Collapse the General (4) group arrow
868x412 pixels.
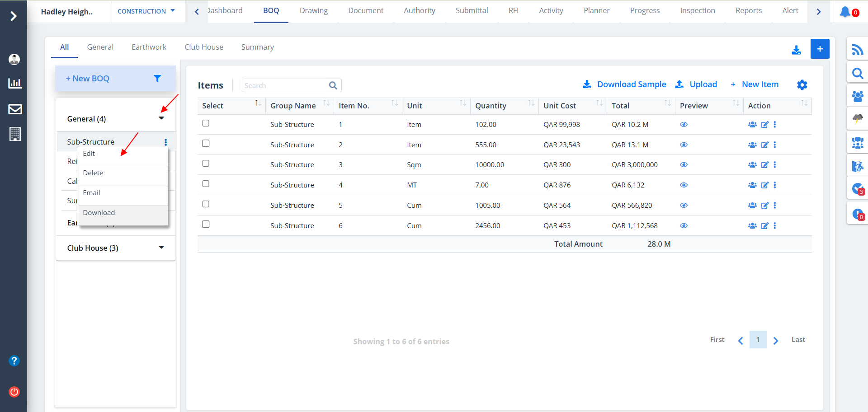[x=161, y=118]
